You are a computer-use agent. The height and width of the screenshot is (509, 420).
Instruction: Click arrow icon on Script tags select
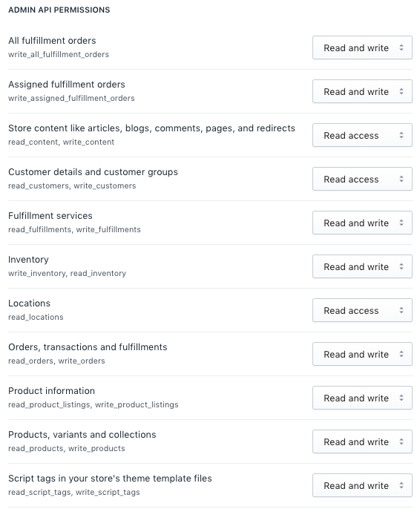401,486
